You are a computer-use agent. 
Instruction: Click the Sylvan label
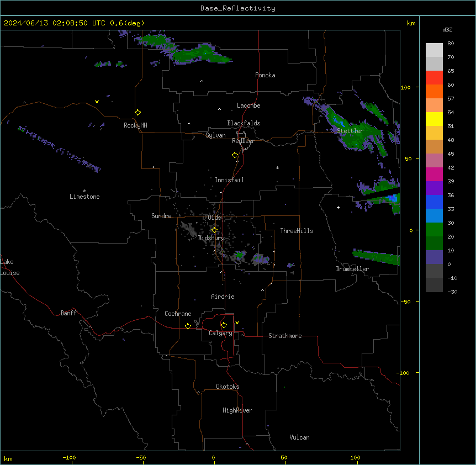point(215,135)
